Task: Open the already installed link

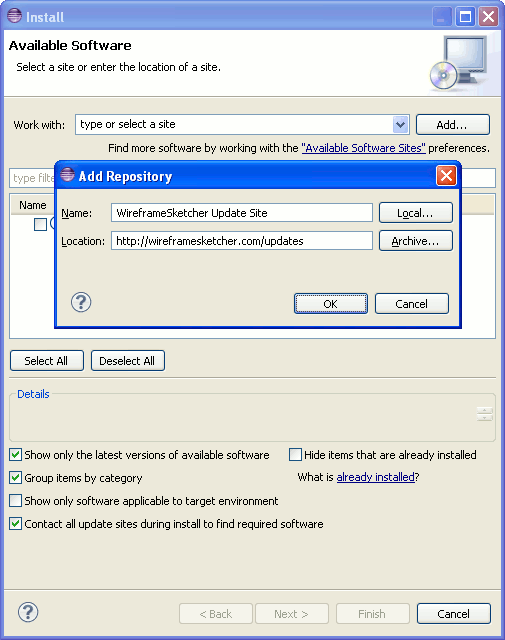Action: pos(376,477)
